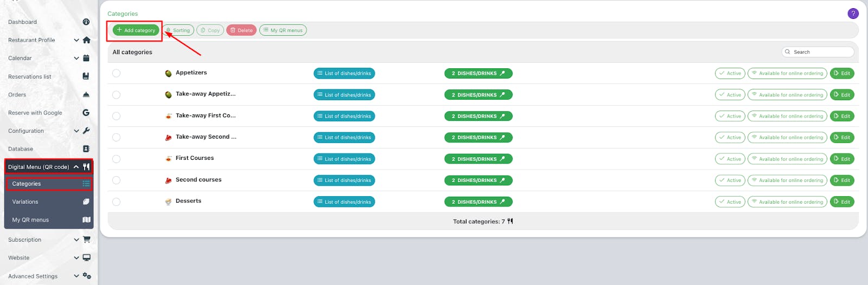Click the Copy button in toolbar
868x285 pixels.
210,30
